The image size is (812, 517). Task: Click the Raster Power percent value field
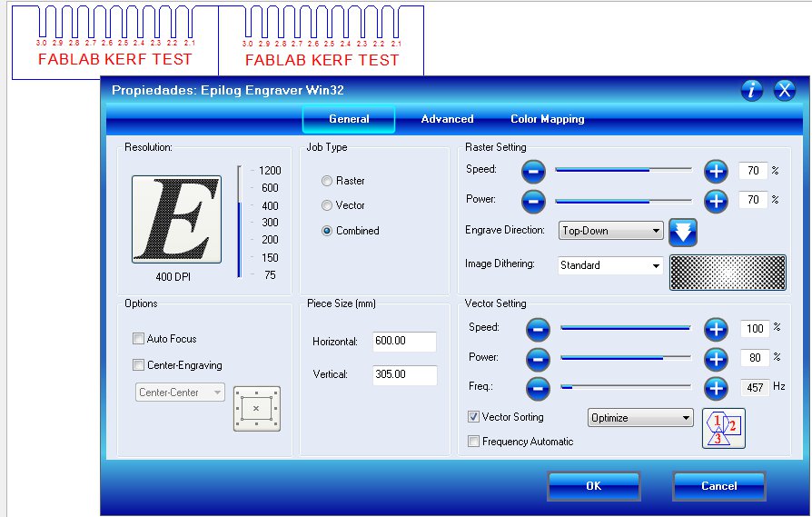coord(754,200)
